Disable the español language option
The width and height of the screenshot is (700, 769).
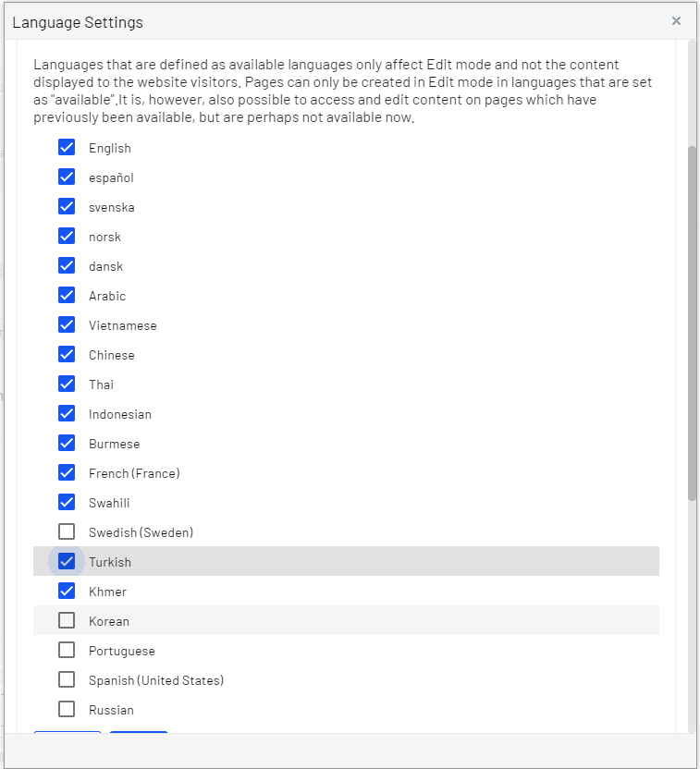(67, 177)
